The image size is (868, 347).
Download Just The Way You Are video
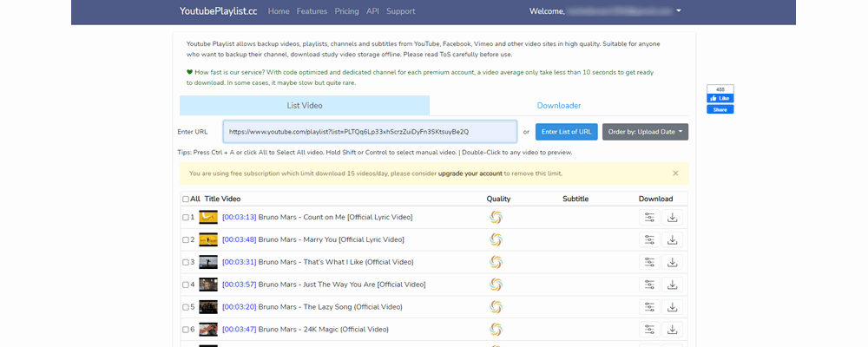tap(672, 285)
